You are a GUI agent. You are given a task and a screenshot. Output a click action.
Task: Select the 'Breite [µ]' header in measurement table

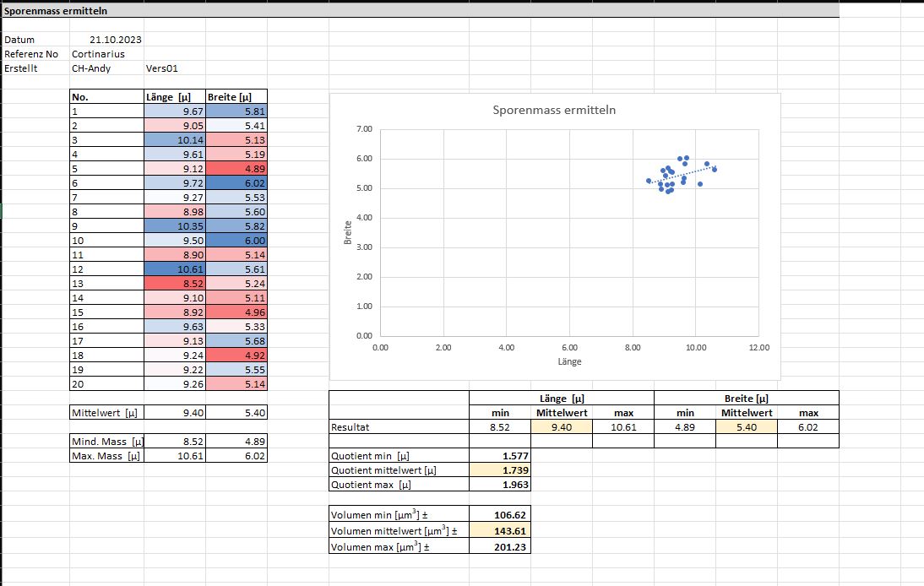(236, 96)
